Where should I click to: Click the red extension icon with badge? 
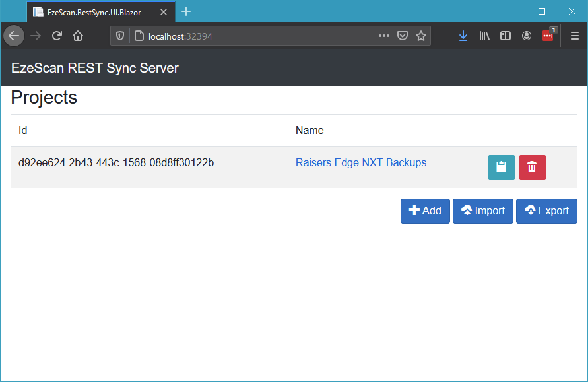[548, 36]
